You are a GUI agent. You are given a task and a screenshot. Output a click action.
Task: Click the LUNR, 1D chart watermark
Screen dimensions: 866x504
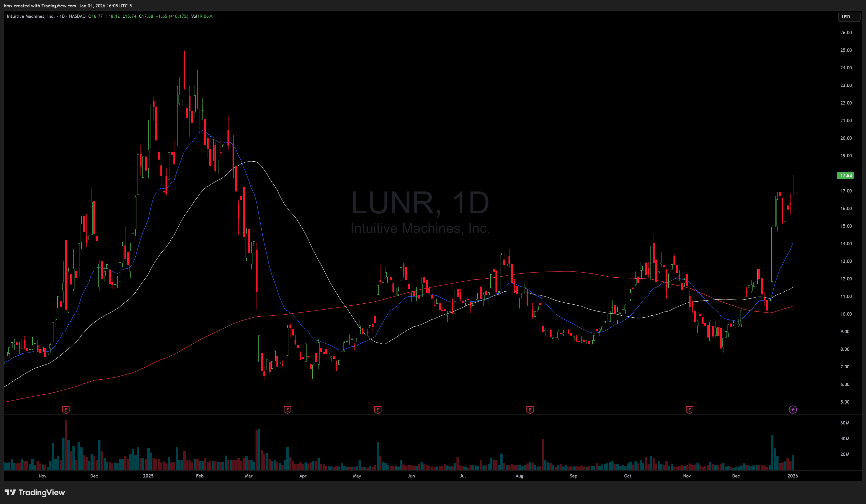point(420,203)
